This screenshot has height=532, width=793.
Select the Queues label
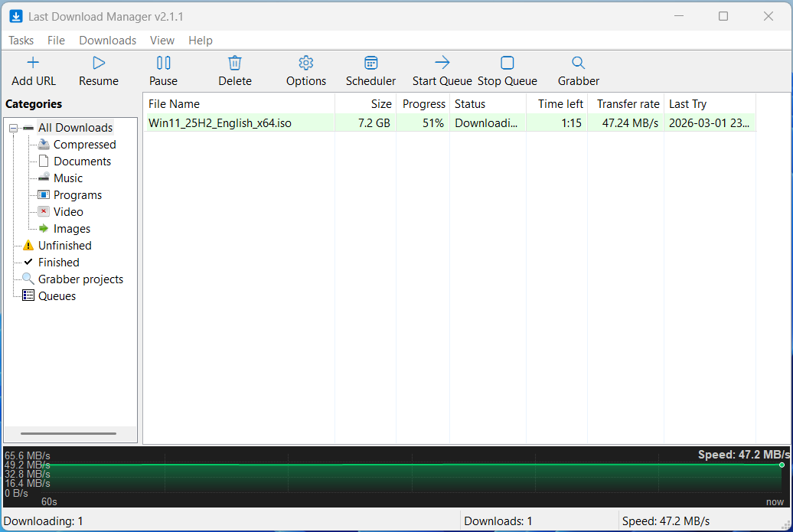click(57, 295)
